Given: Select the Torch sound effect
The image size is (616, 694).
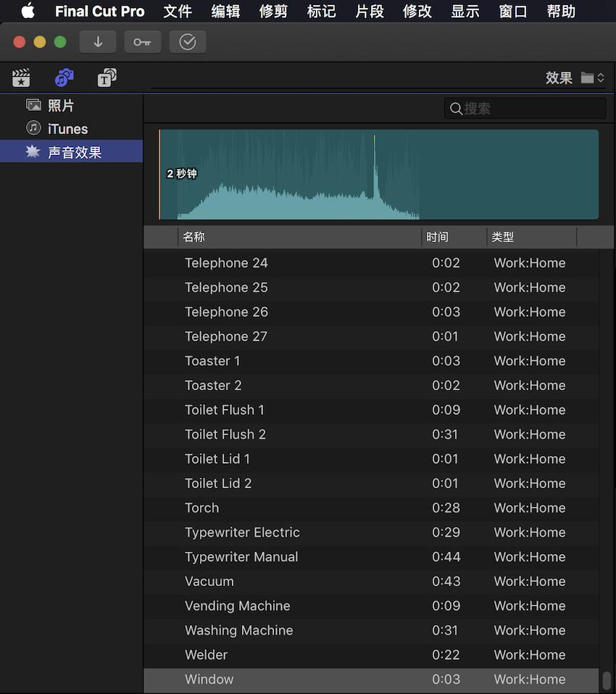Looking at the screenshot, I should point(371,508).
